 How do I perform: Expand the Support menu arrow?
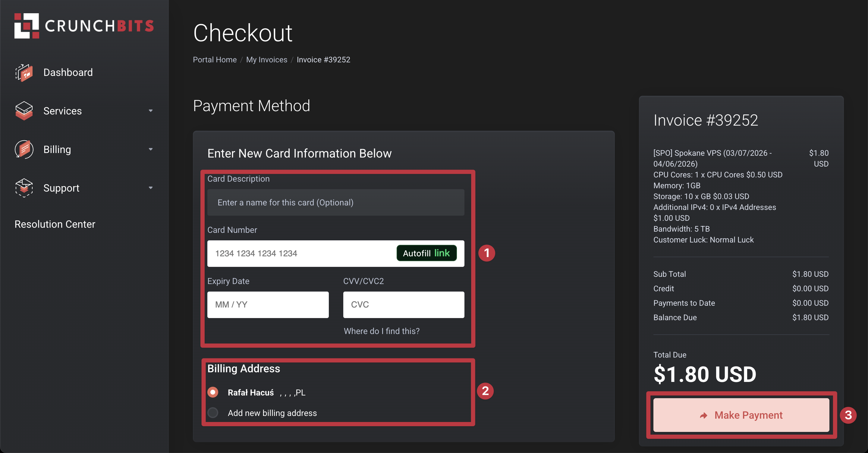coord(151,188)
